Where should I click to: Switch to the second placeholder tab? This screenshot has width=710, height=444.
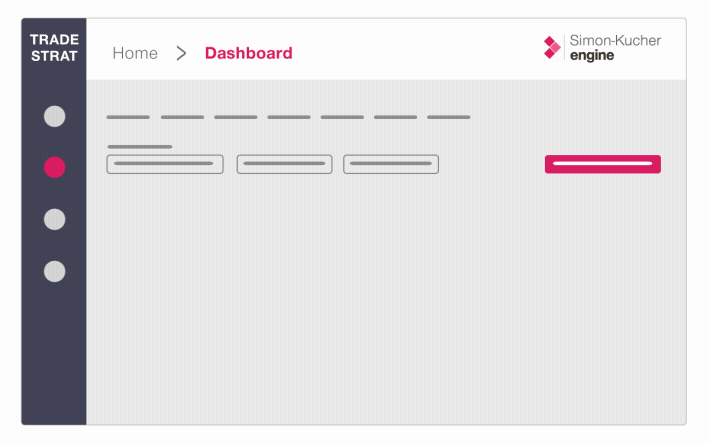pyautogui.click(x=182, y=117)
